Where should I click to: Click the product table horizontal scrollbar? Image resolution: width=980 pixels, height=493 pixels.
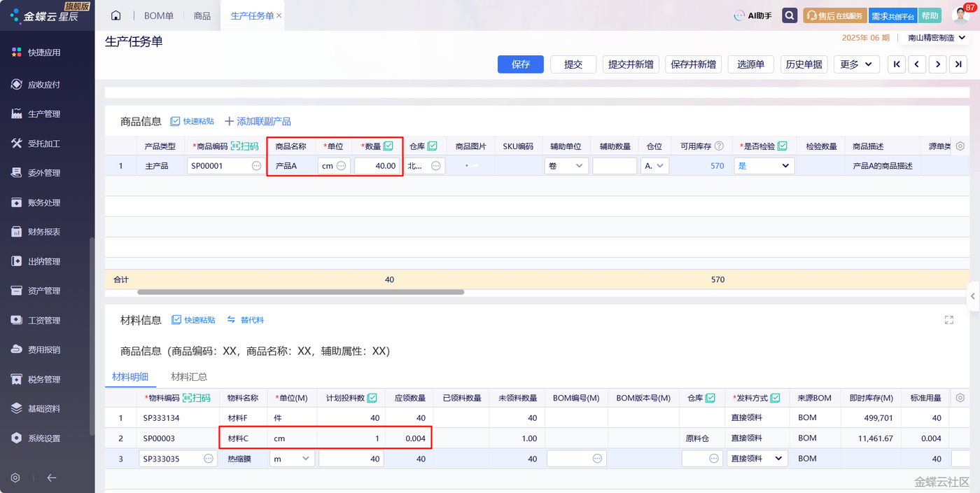point(301,292)
